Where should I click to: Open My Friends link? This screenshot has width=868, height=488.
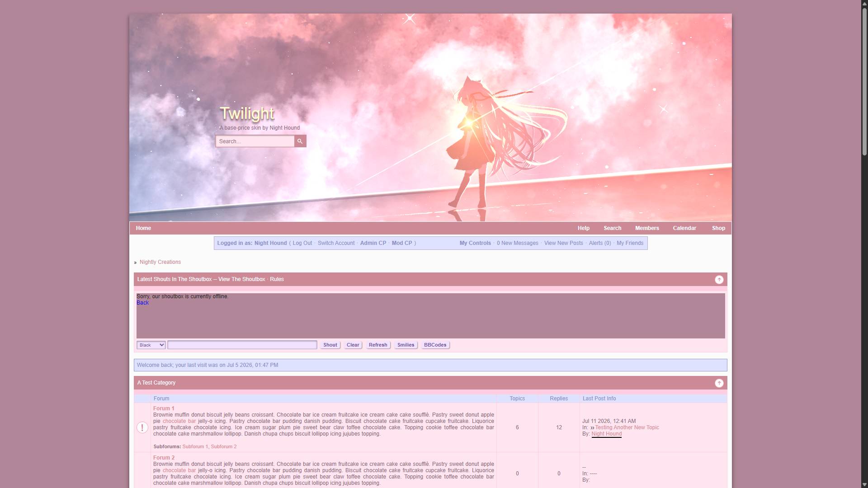(630, 243)
